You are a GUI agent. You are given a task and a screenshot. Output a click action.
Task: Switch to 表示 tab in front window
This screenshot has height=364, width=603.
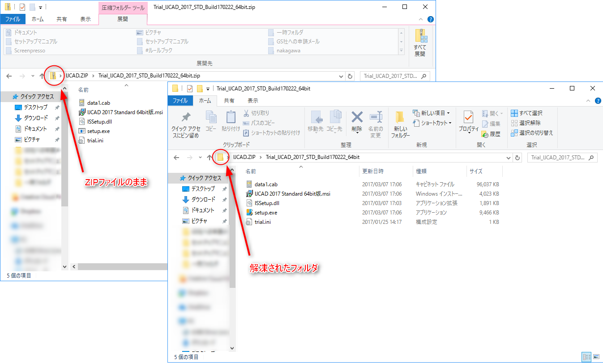(x=253, y=101)
